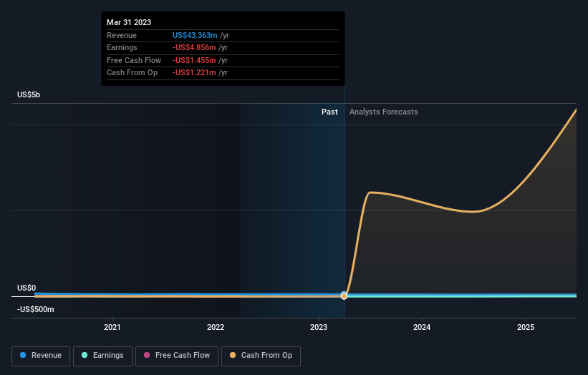Click the Past section label
The width and height of the screenshot is (588, 375).
[x=329, y=112]
